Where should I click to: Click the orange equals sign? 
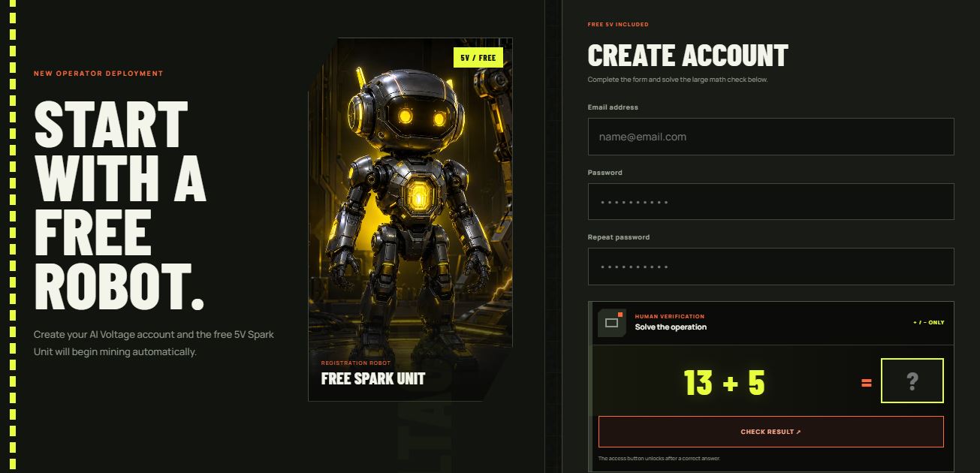tap(867, 383)
